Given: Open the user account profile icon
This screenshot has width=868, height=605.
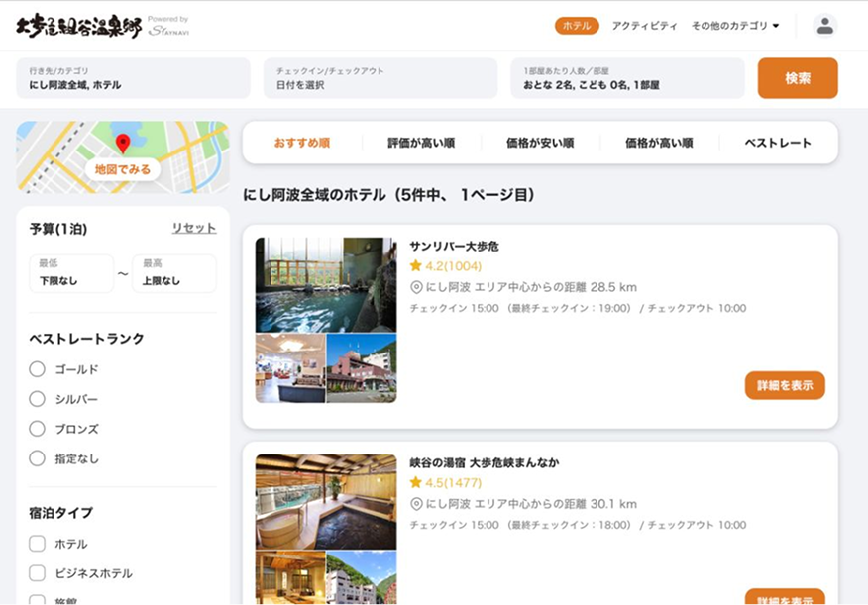Looking at the screenshot, I should (x=824, y=26).
